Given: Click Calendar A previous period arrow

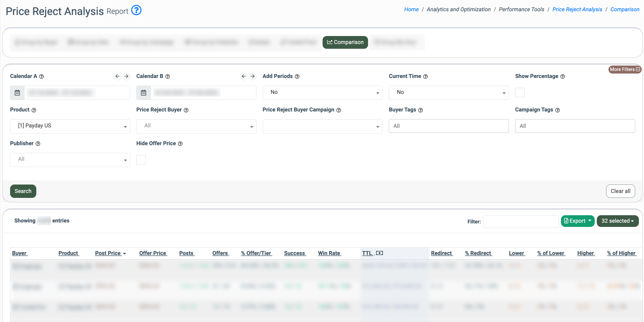Looking at the screenshot, I should (x=117, y=76).
